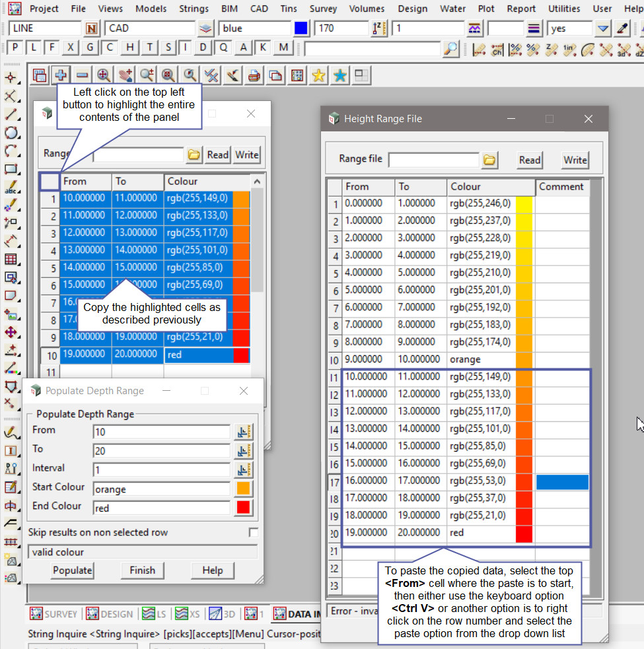The image size is (644, 649).
Task: Open the linestyle picker beside the 1 field
Action: click(x=475, y=29)
